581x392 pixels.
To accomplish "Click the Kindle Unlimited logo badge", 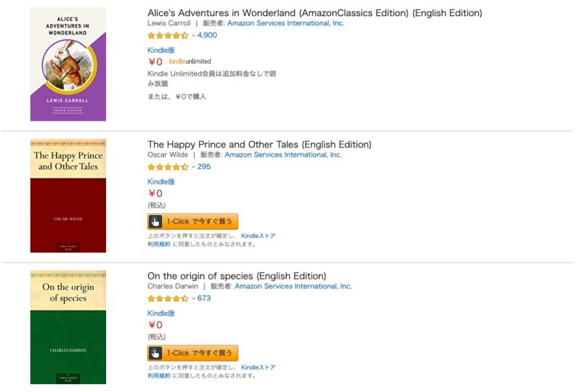I will pos(190,62).
